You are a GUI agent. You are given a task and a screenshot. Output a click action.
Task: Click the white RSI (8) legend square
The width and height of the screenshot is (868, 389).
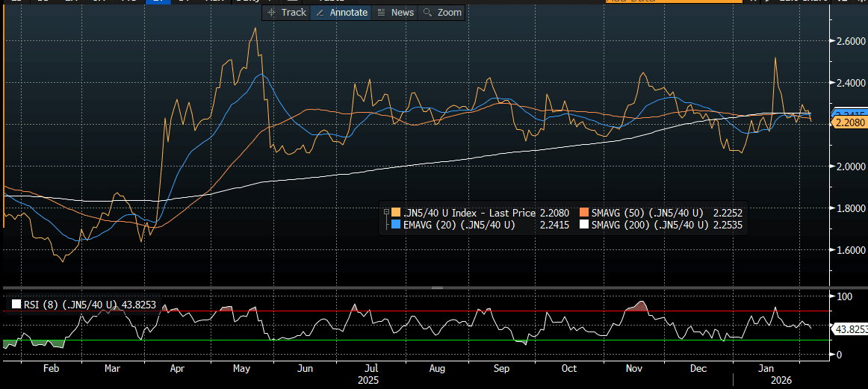16,305
